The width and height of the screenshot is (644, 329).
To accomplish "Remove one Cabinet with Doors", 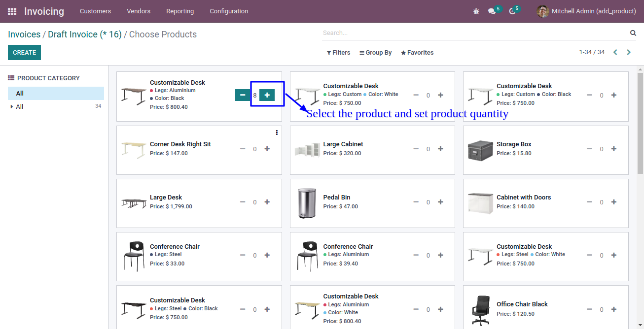I will 589,202.
